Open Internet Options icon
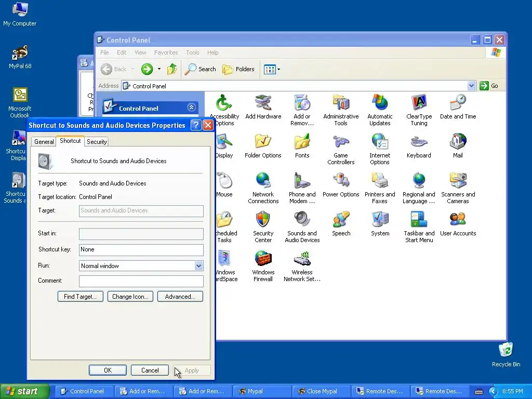 [380, 149]
